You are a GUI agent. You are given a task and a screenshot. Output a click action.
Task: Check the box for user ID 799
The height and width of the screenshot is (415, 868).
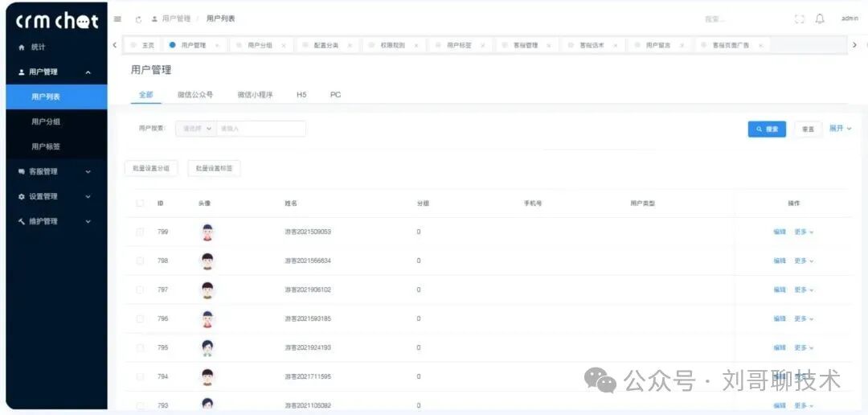[x=140, y=232]
